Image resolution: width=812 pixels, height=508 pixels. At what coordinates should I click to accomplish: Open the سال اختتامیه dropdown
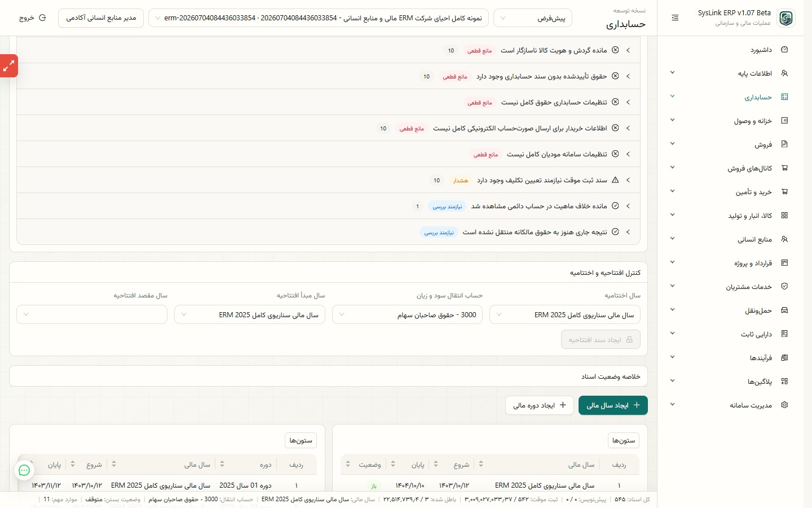point(565,314)
